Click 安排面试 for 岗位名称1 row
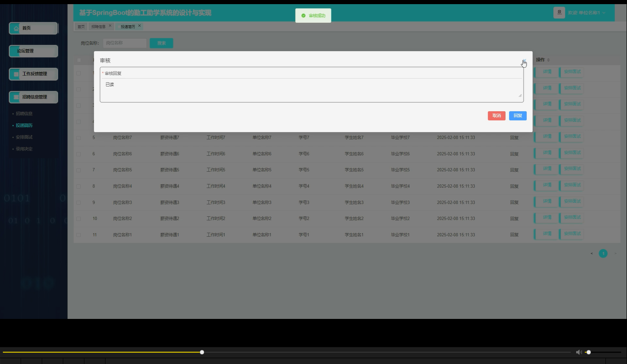This screenshot has width=627, height=364. pyautogui.click(x=572, y=234)
